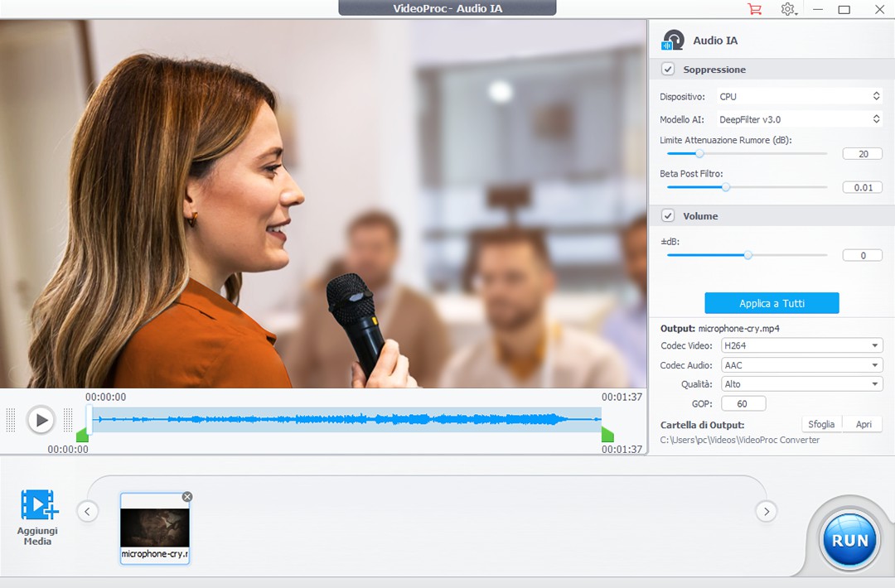Expand the Modello AI dropdown
895x588 pixels.
click(799, 119)
